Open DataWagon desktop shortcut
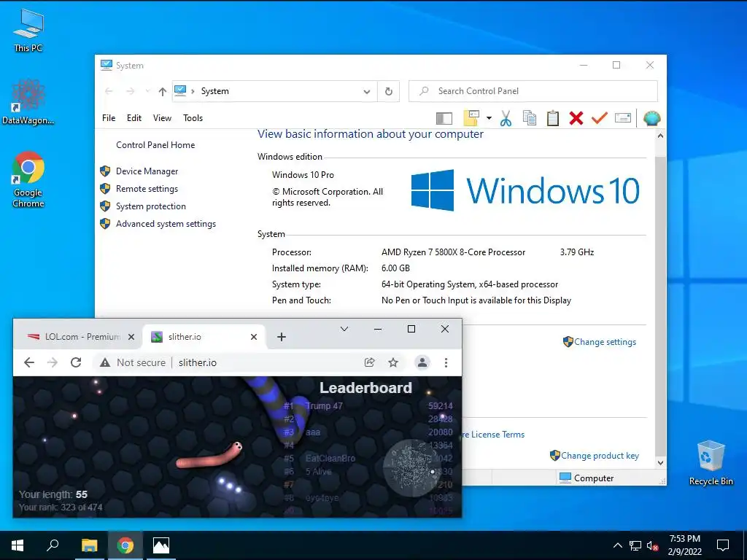Image resolution: width=747 pixels, height=560 pixels. pyautogui.click(x=28, y=102)
